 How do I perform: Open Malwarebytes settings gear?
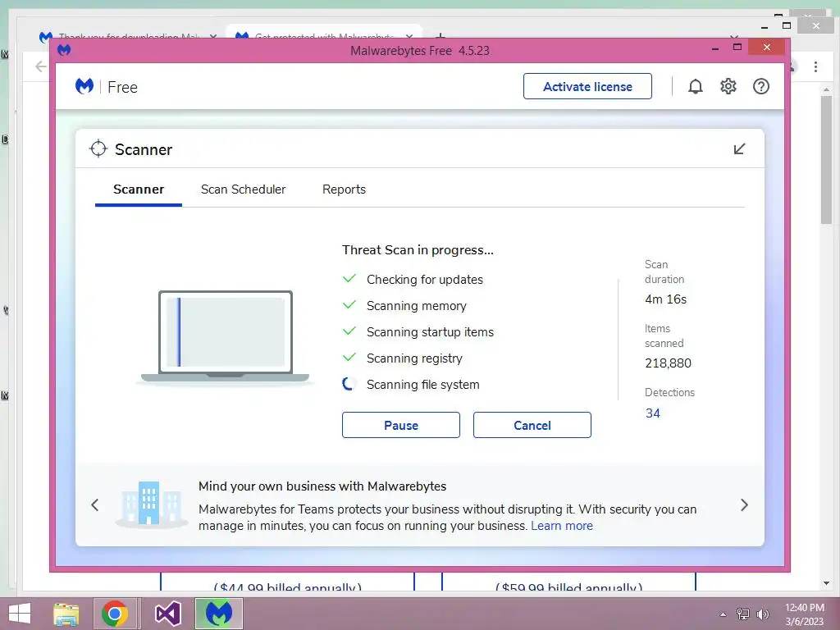(728, 86)
